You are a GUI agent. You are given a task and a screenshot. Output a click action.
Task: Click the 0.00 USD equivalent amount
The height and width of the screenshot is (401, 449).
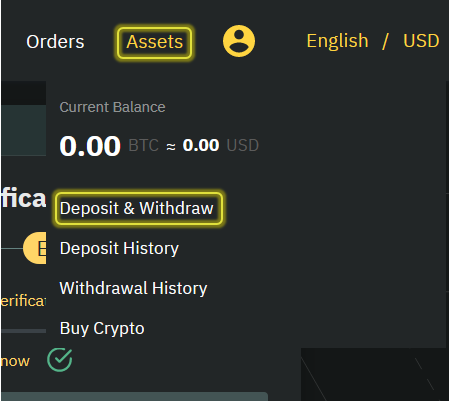pyautogui.click(x=201, y=145)
